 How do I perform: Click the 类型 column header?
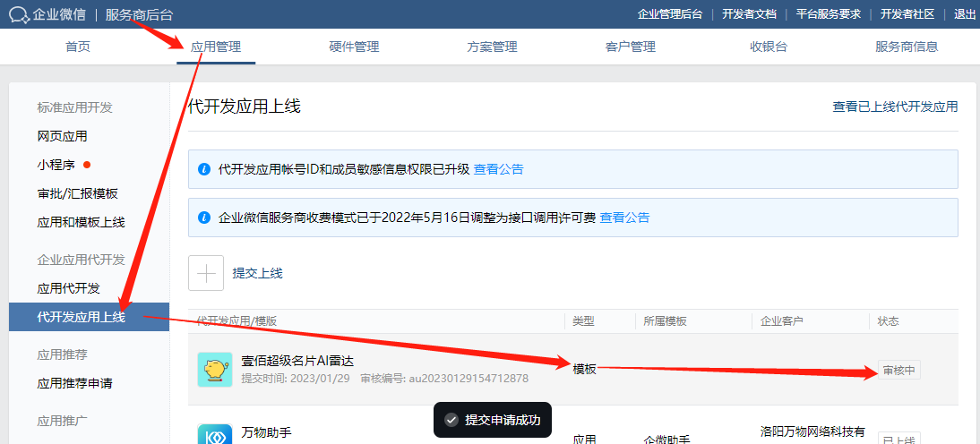point(584,321)
